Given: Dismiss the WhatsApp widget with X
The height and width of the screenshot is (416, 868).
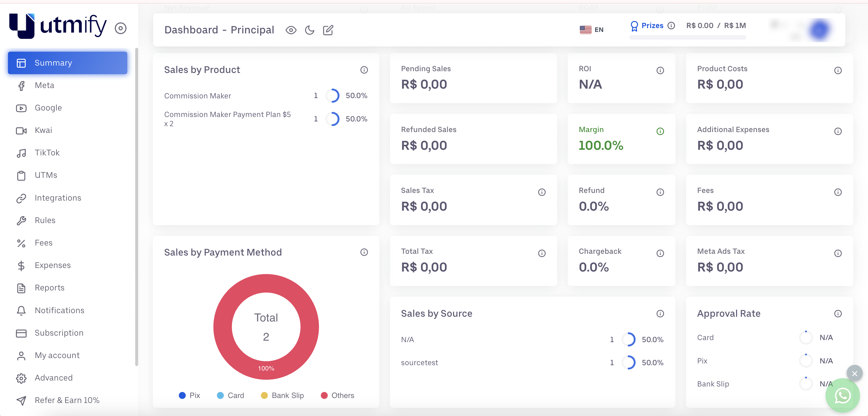Looking at the screenshot, I should 854,373.
